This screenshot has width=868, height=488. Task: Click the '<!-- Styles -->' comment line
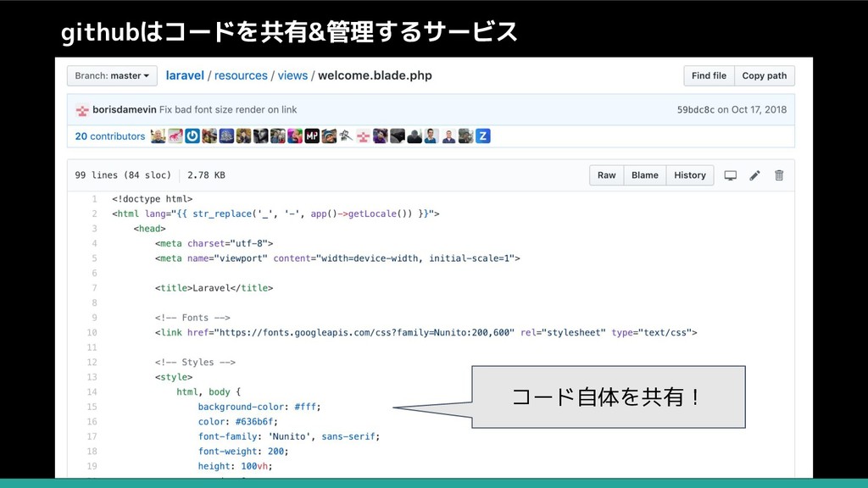click(196, 362)
